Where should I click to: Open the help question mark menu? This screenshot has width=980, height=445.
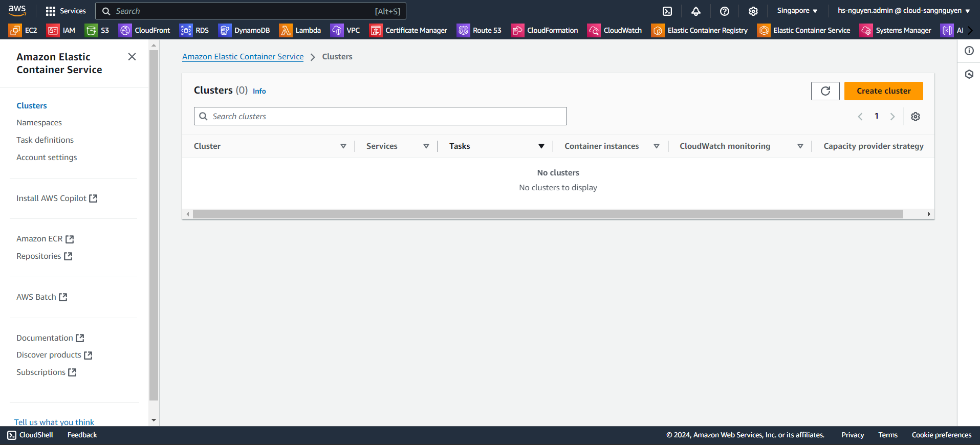[x=725, y=11]
